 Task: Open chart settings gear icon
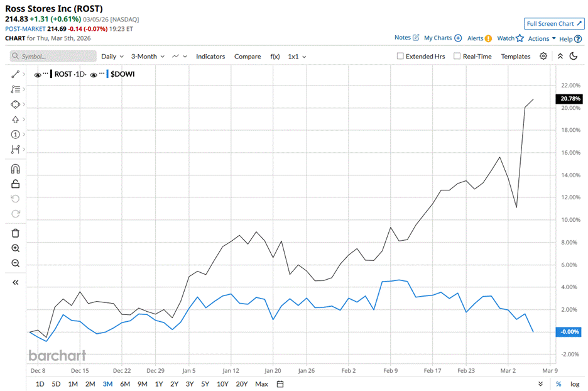(x=543, y=57)
